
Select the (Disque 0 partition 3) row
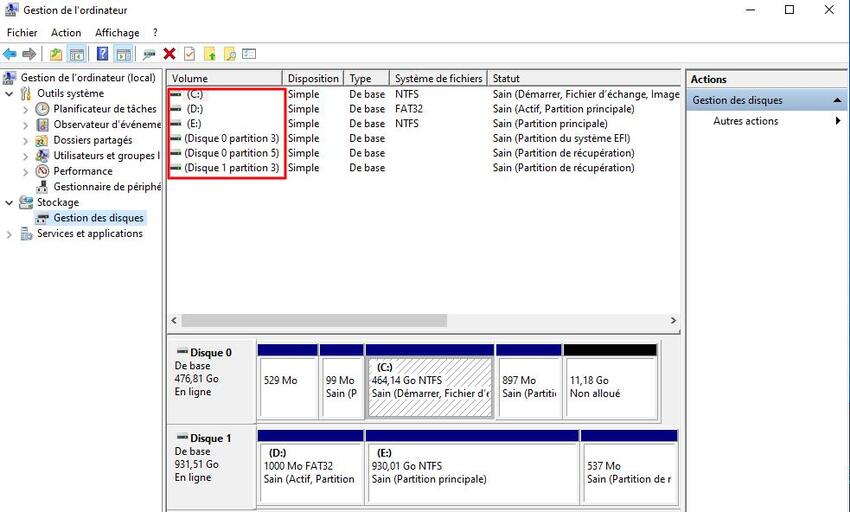click(x=423, y=138)
